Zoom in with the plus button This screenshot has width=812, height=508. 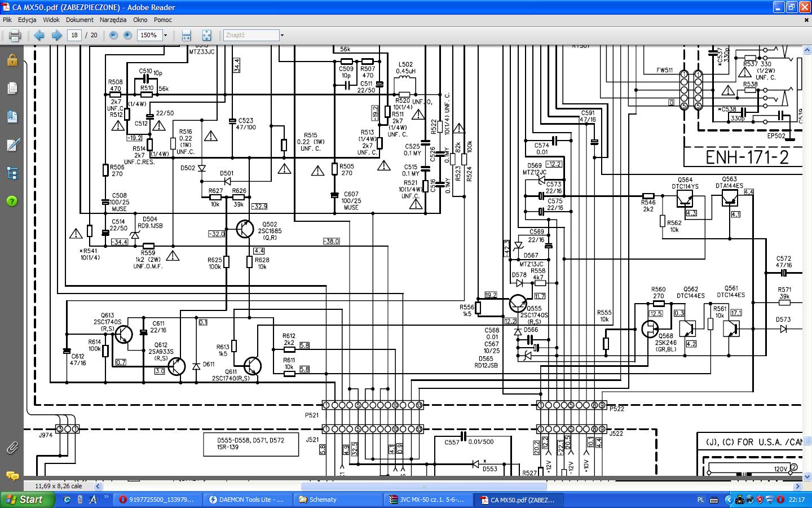point(128,35)
